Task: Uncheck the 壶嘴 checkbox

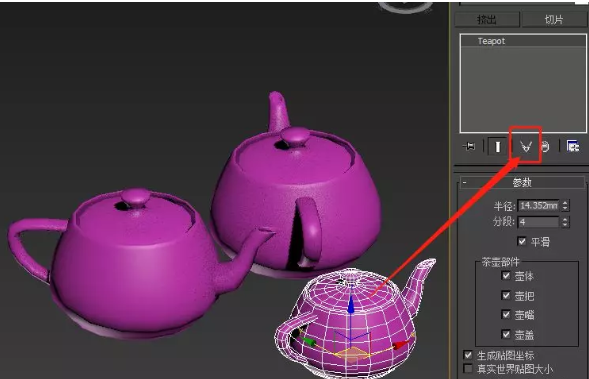Action: [x=506, y=314]
